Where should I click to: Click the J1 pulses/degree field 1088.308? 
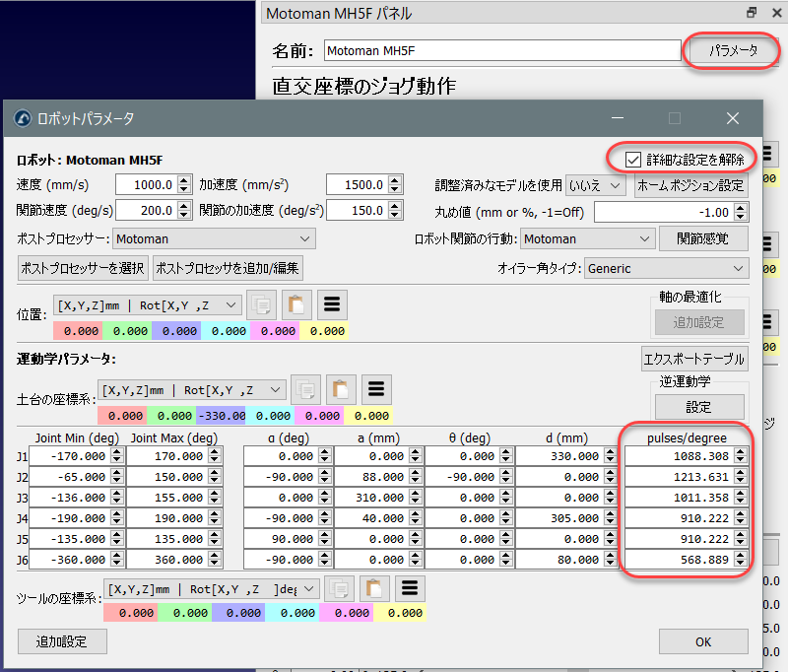tap(686, 456)
